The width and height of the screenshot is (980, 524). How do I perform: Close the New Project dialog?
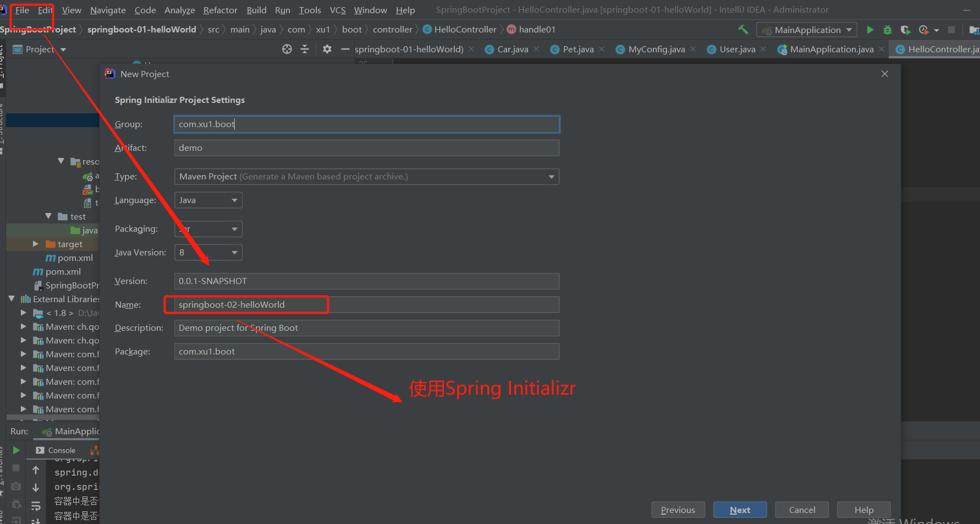pos(885,74)
